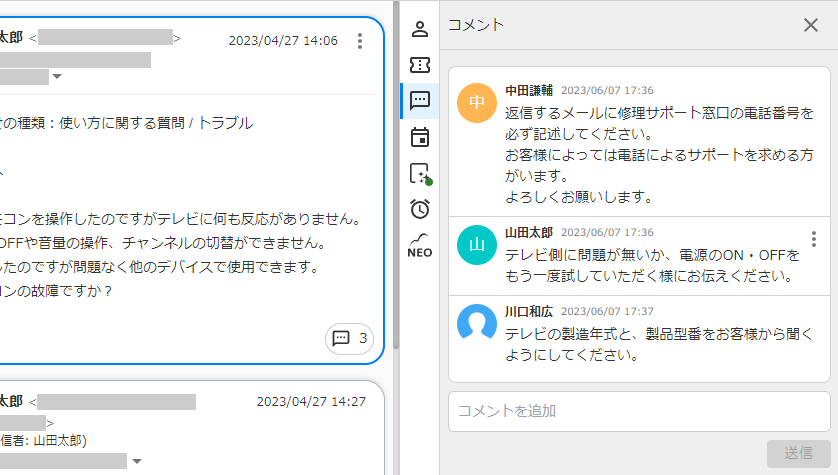Open options menu on 山田太郎 comment
Screen dimensions: 838x475
tap(813, 239)
